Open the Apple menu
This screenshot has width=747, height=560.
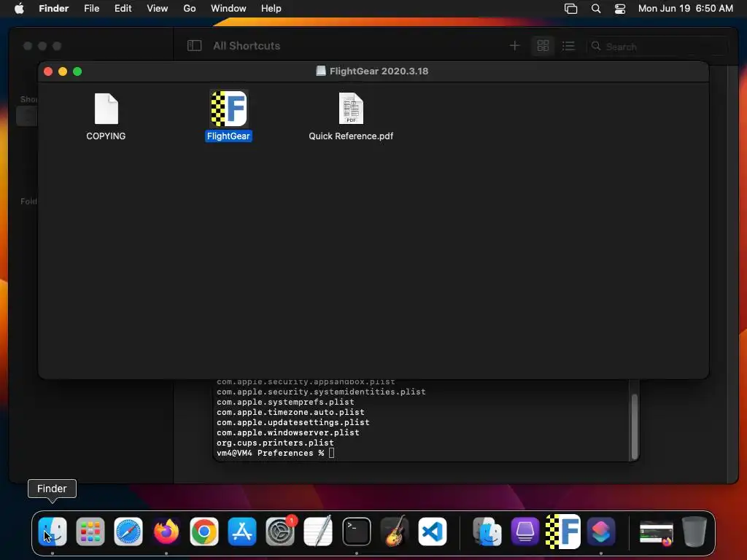(x=19, y=8)
